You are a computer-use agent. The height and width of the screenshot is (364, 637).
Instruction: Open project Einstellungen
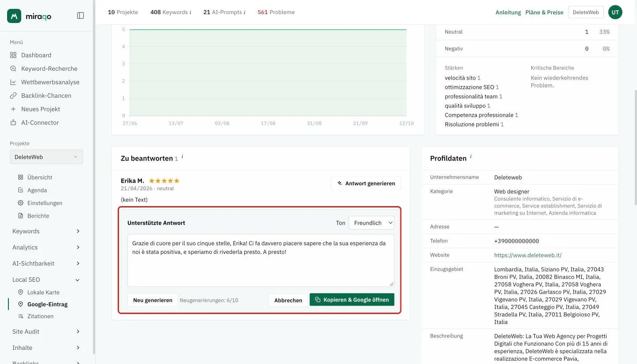(45, 203)
